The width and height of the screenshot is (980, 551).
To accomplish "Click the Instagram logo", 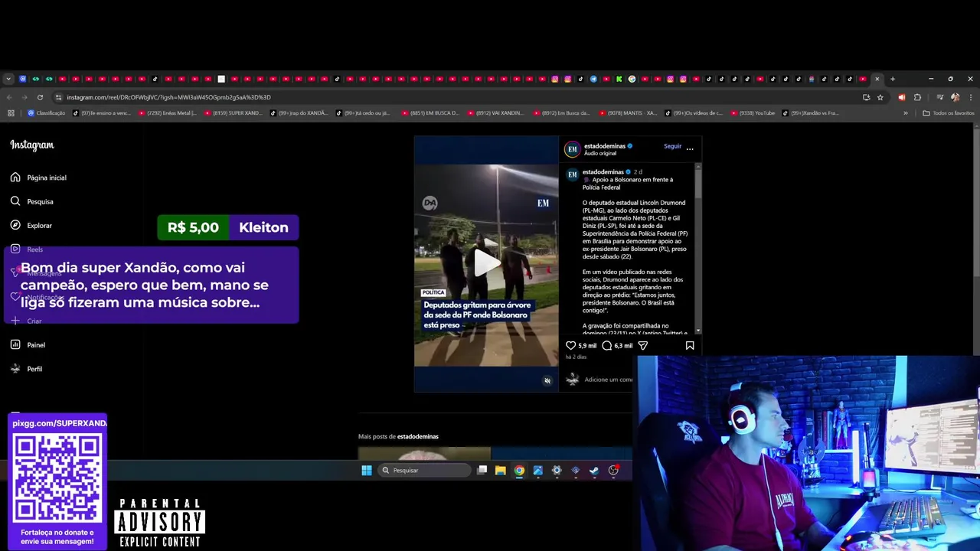I will [x=32, y=145].
